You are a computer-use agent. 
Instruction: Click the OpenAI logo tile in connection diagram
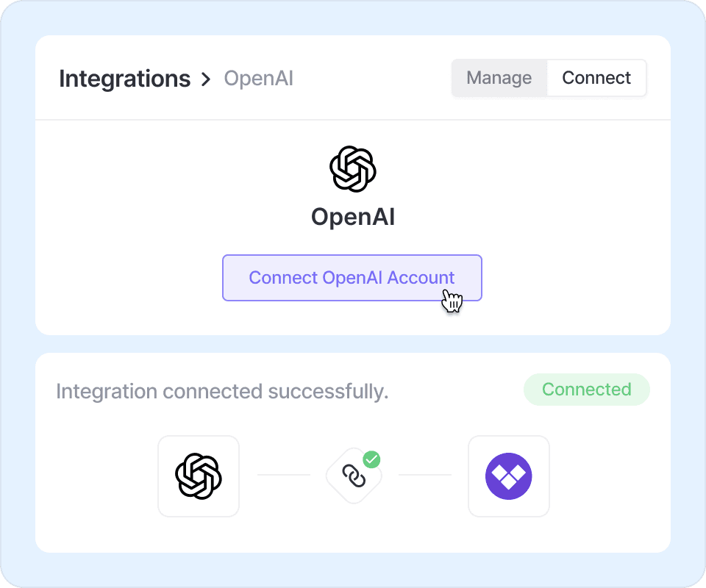199,476
